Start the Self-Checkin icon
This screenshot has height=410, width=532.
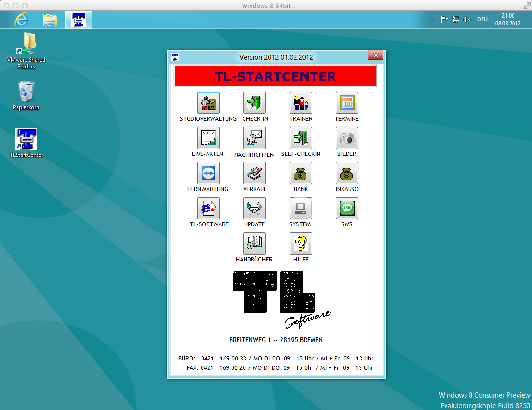300,138
